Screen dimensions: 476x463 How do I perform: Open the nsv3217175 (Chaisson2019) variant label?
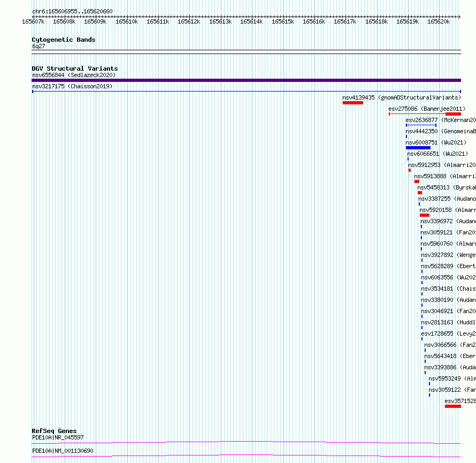pyautogui.click(x=72, y=86)
